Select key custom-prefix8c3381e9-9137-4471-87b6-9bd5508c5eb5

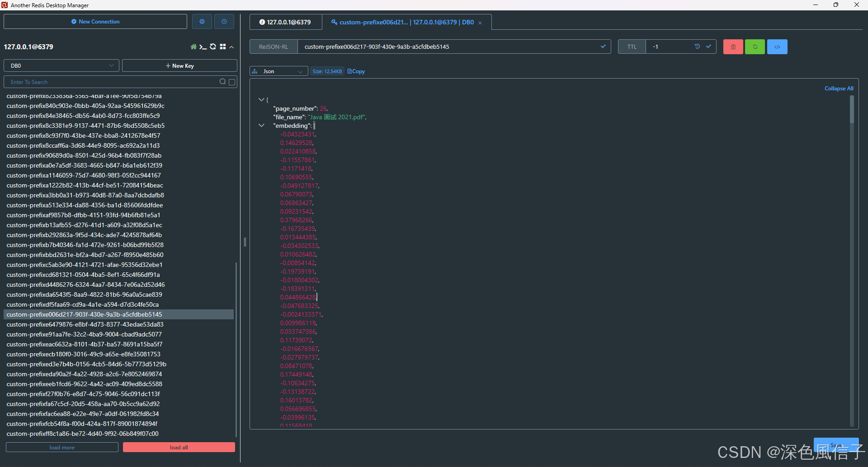point(85,126)
